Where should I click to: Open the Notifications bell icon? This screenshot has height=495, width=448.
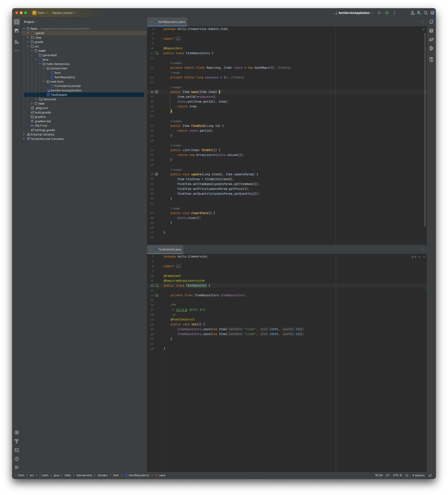pos(431,22)
